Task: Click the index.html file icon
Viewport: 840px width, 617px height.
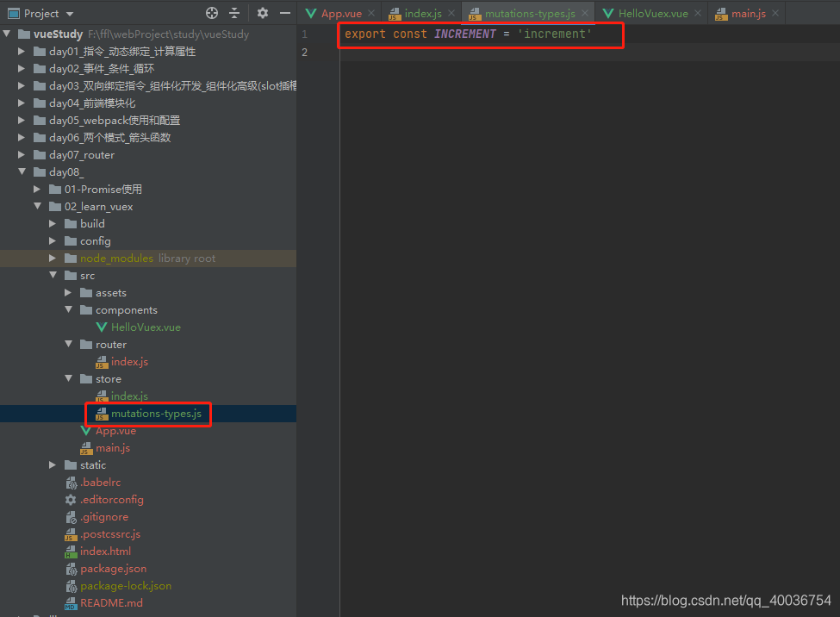Action: tap(71, 551)
